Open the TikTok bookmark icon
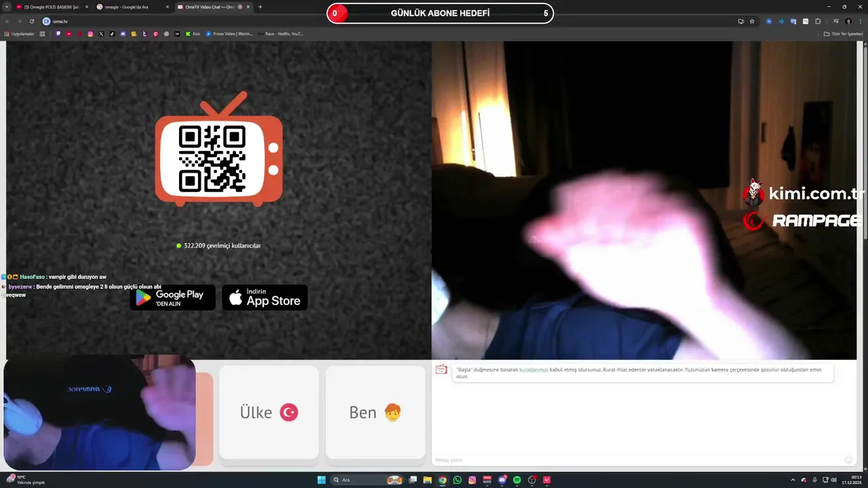Screen dimensions: 868x488 pyautogui.click(x=112, y=33)
